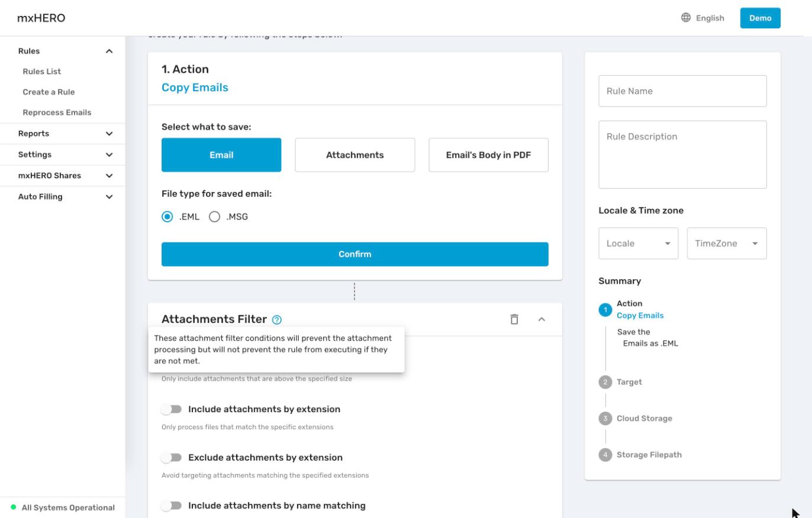Open Rules List in sidebar
This screenshot has width=812, height=518.
pos(41,72)
